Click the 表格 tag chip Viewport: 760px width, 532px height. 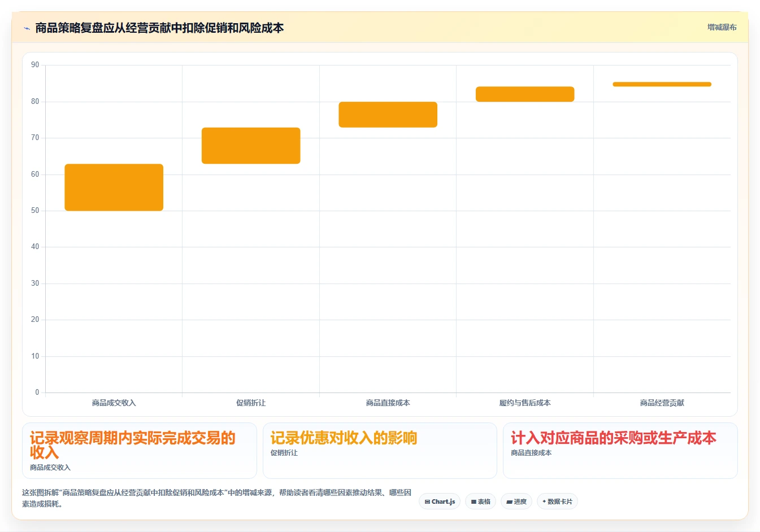point(480,502)
